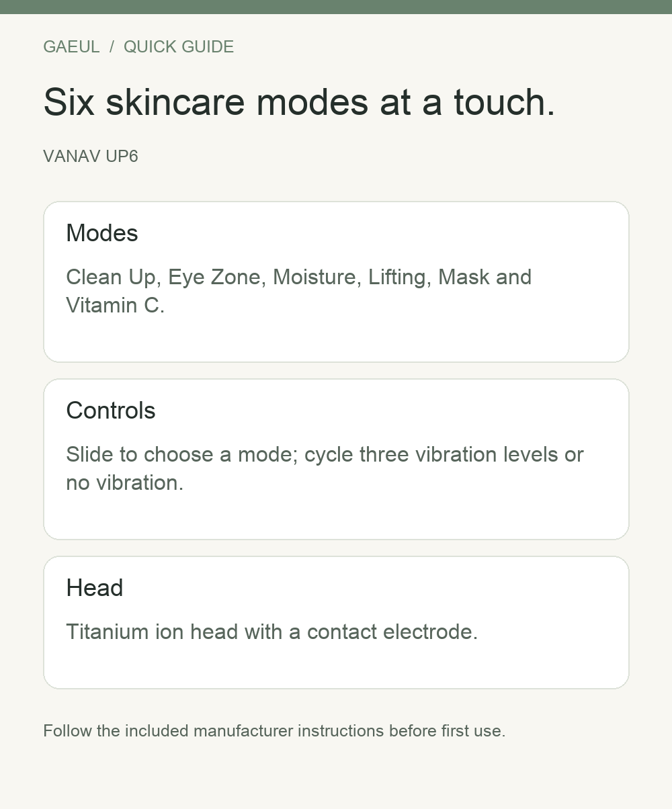Select the Clean Up, Eye Zone mode list text
The image size is (672, 809).
(x=299, y=291)
